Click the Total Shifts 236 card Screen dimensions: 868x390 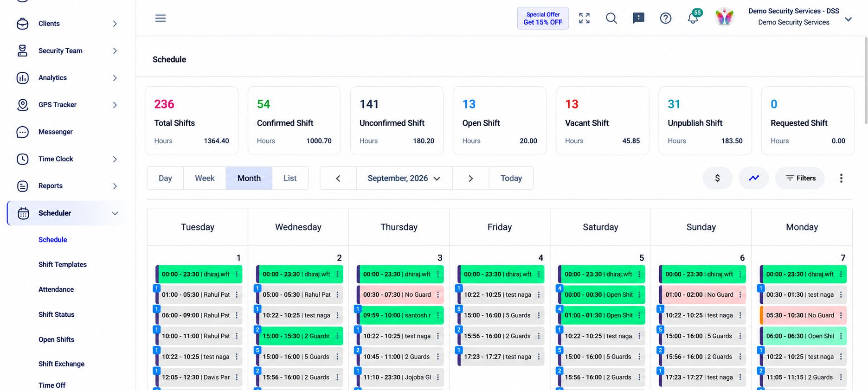coord(192,121)
